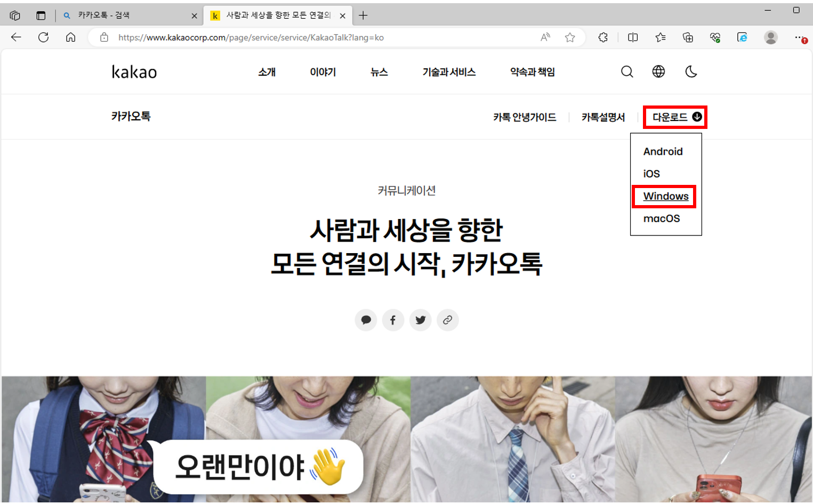This screenshot has width=813, height=504.
Task: Reload the page with the refresh icon
Action: pyautogui.click(x=44, y=37)
